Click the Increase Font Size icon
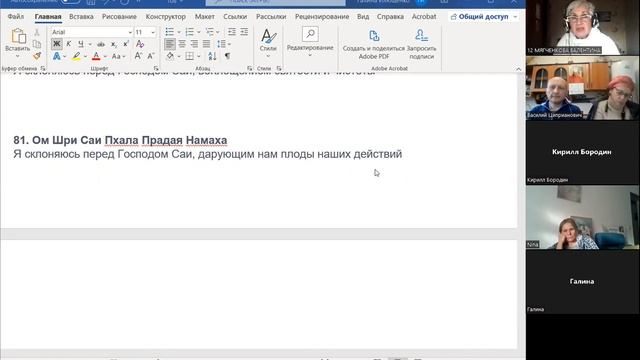The width and height of the screenshot is (640, 360). [138, 56]
